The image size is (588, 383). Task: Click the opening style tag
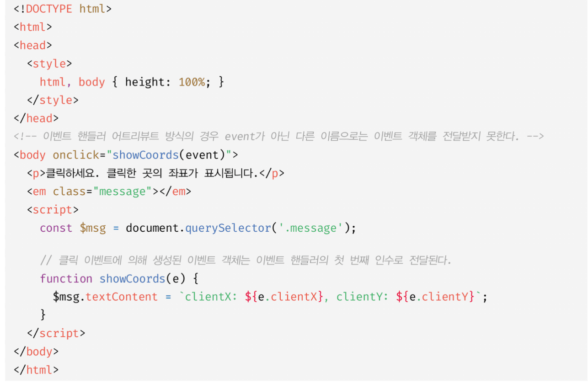49,64
